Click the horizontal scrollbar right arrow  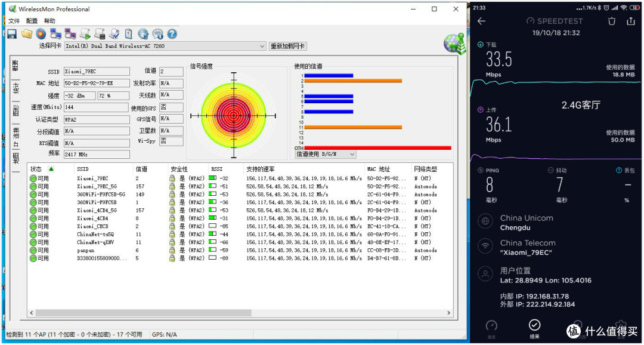click(x=449, y=313)
